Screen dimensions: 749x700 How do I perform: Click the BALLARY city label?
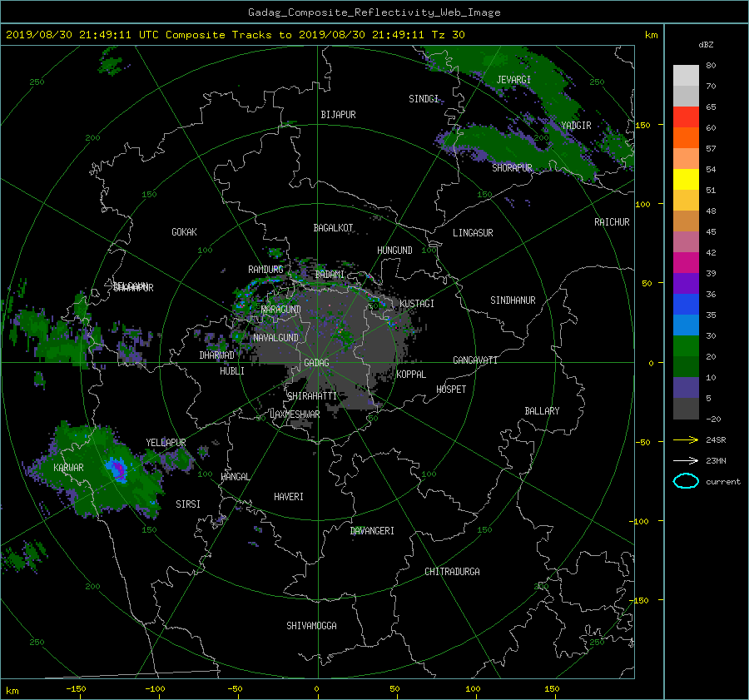[x=542, y=411]
